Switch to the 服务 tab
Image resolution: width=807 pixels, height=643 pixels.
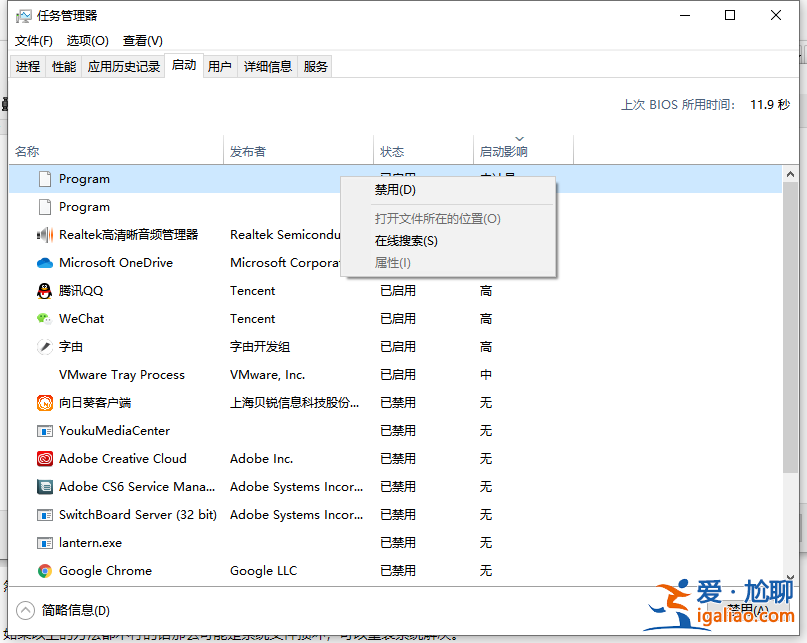(315, 66)
